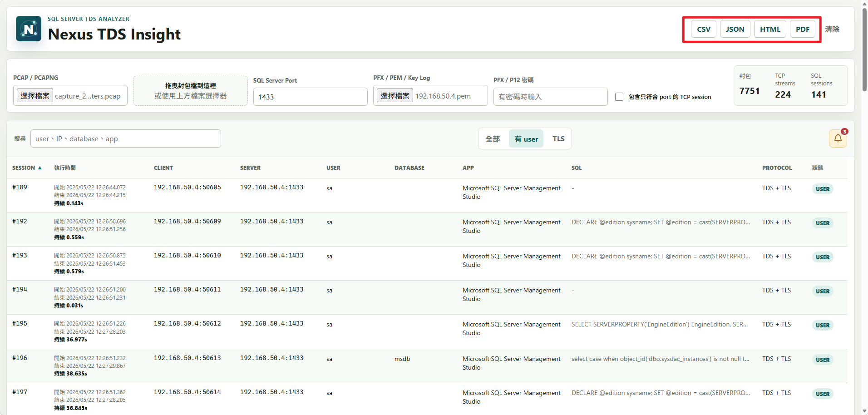Choose a PCAP file with 選擇檔案
The width and height of the screenshot is (868, 415).
click(x=35, y=96)
